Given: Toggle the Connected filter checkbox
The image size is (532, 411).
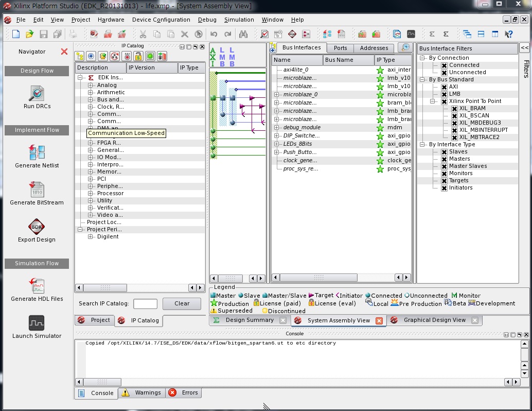Looking at the screenshot, I should pos(444,65).
